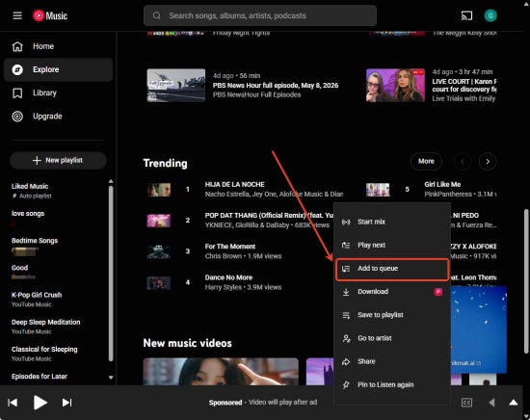This screenshot has height=420, width=530.
Task: Play POP DAT THANG Official Remix
Action: 269,216
